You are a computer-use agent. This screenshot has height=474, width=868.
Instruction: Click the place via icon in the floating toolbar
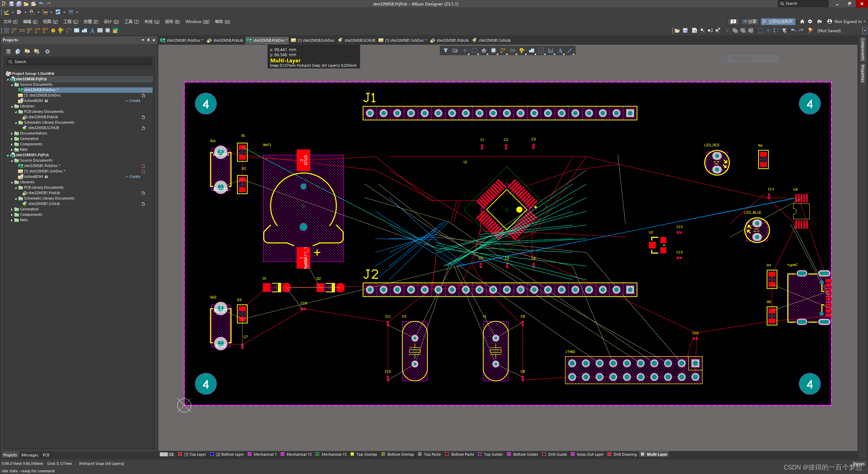tap(522, 51)
